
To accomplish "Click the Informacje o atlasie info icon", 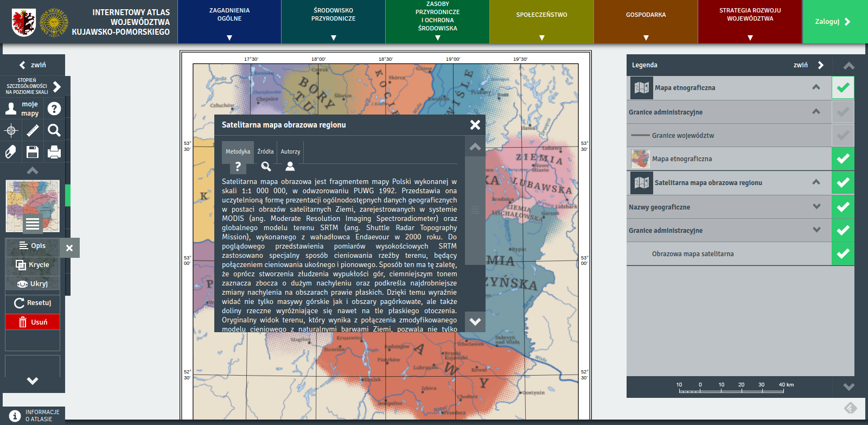I will click(15, 416).
